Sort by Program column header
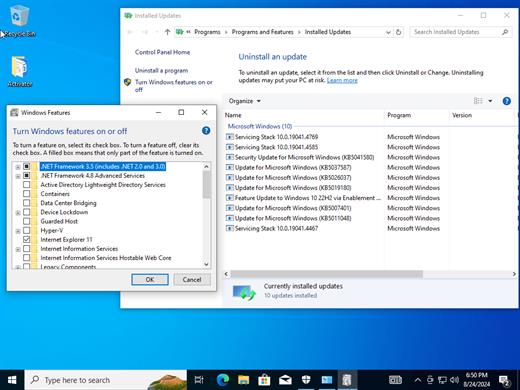The height and width of the screenshot is (390, 520). [416, 115]
